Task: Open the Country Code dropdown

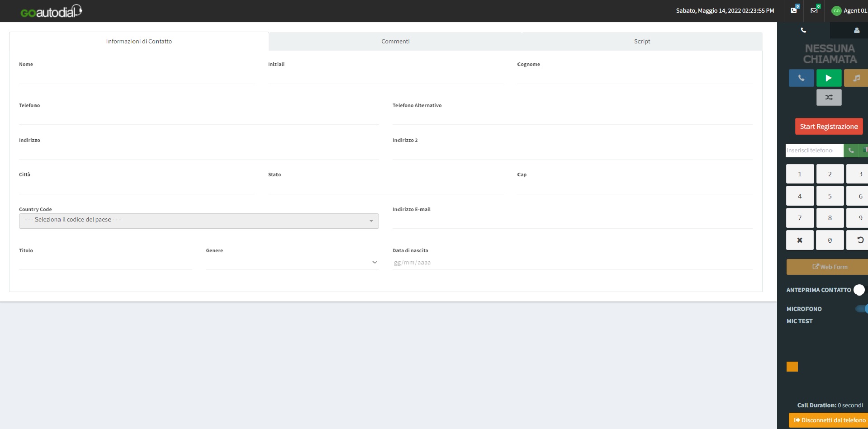Action: click(x=199, y=221)
